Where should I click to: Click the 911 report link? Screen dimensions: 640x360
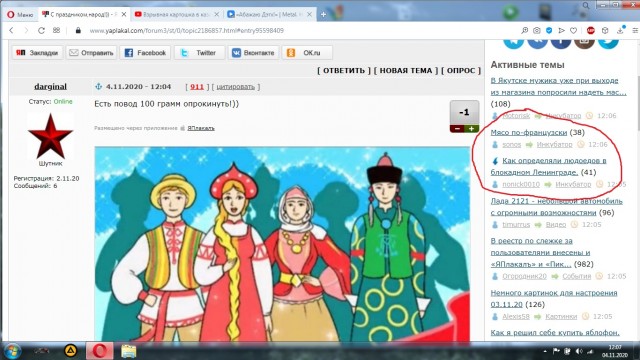coord(197,87)
